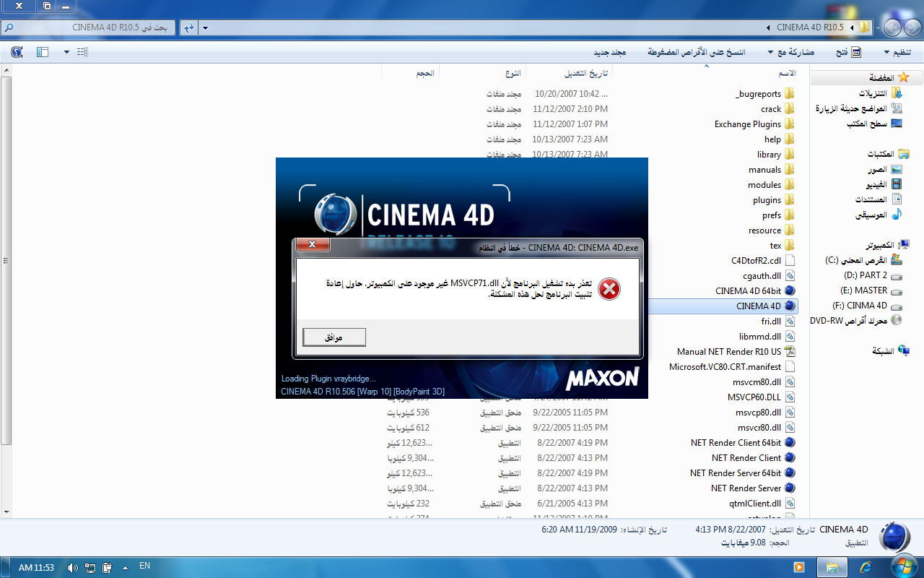Open the view options dropdown arrow
Viewport: 924px width, 578px height.
pyautogui.click(x=66, y=52)
